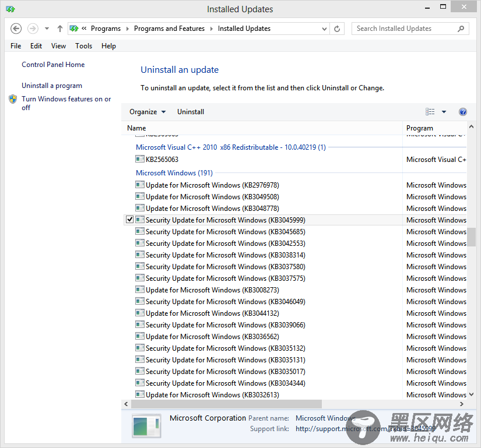Select Update for Microsoft Windows (KB3036562)

point(212,337)
